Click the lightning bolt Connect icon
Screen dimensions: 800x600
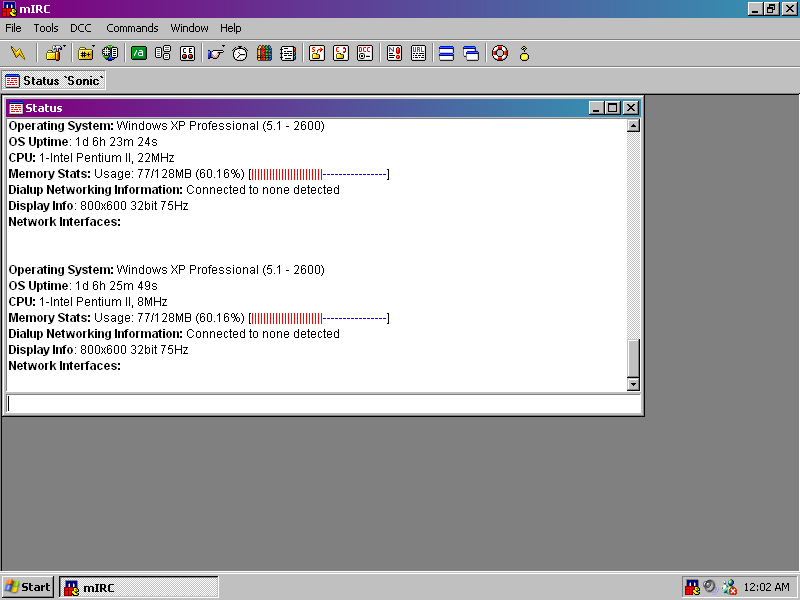click(x=18, y=53)
